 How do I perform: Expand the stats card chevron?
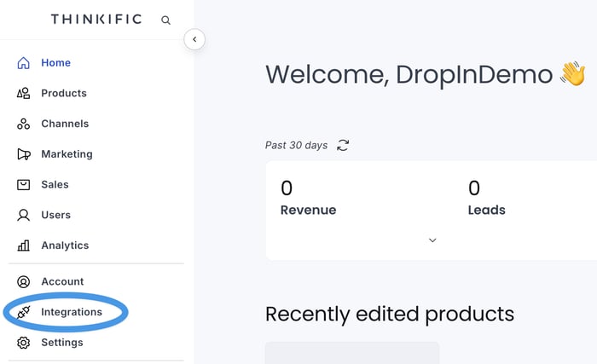click(432, 240)
